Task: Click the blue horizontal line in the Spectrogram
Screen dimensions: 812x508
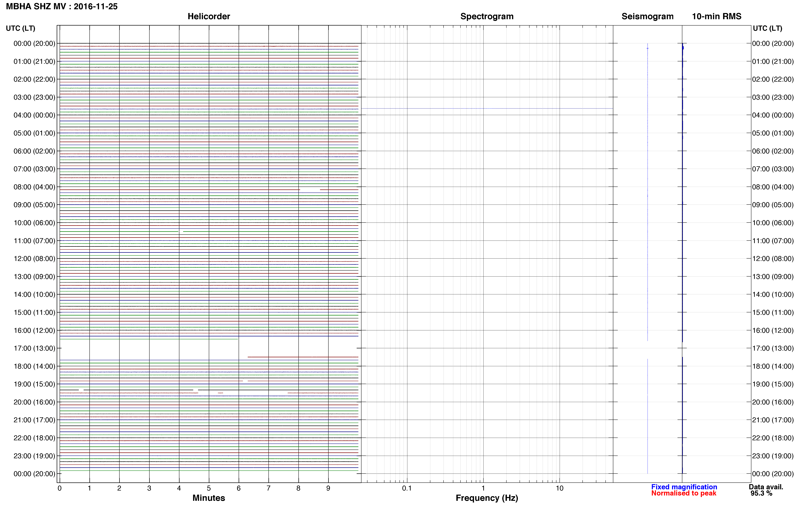Action: (x=487, y=109)
